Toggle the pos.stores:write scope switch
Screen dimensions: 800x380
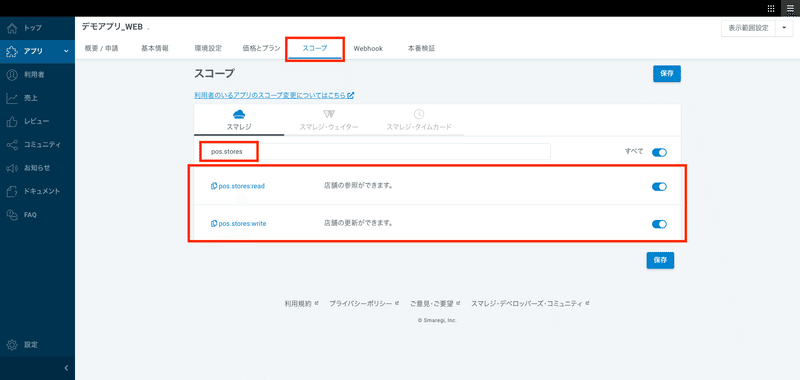tap(659, 224)
